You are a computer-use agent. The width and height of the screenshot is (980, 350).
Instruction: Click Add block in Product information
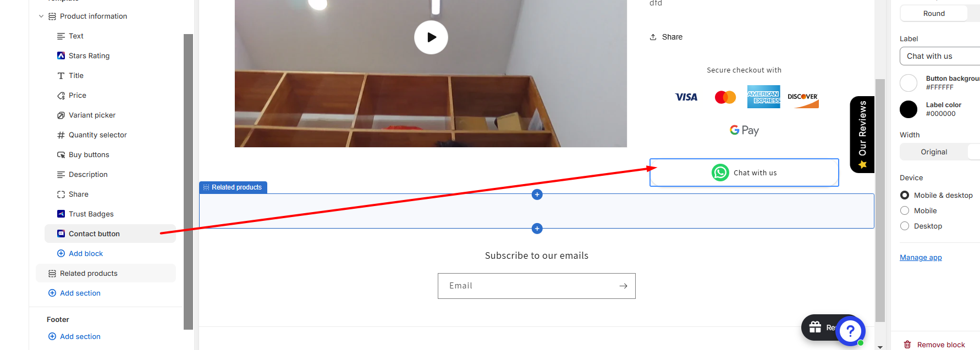pos(80,254)
